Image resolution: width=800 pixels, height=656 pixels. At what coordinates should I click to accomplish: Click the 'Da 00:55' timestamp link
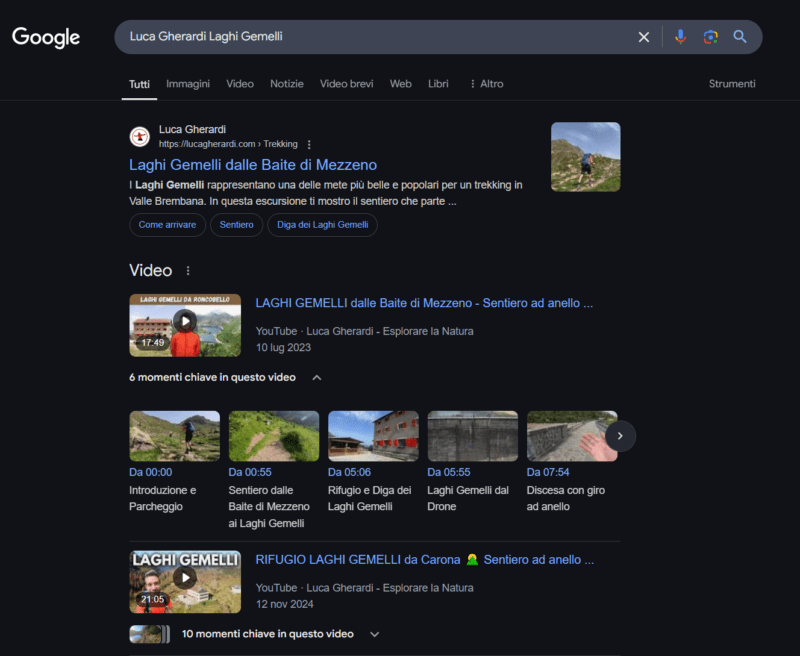[250, 472]
